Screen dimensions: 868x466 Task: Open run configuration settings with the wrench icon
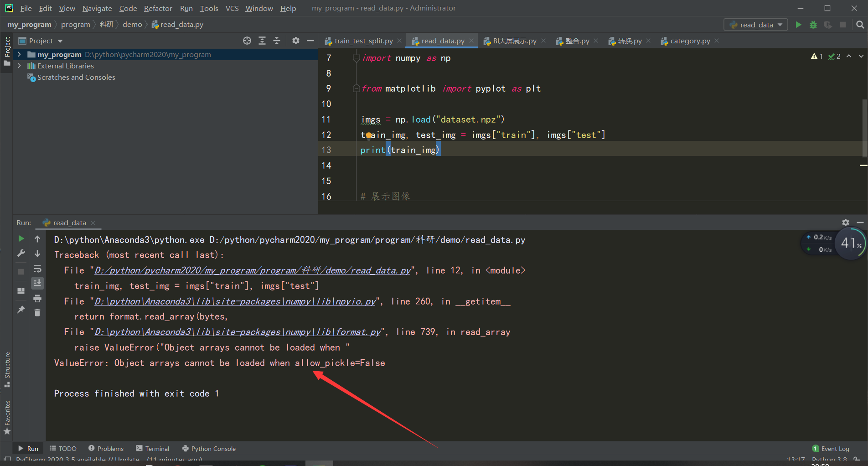[21, 253]
